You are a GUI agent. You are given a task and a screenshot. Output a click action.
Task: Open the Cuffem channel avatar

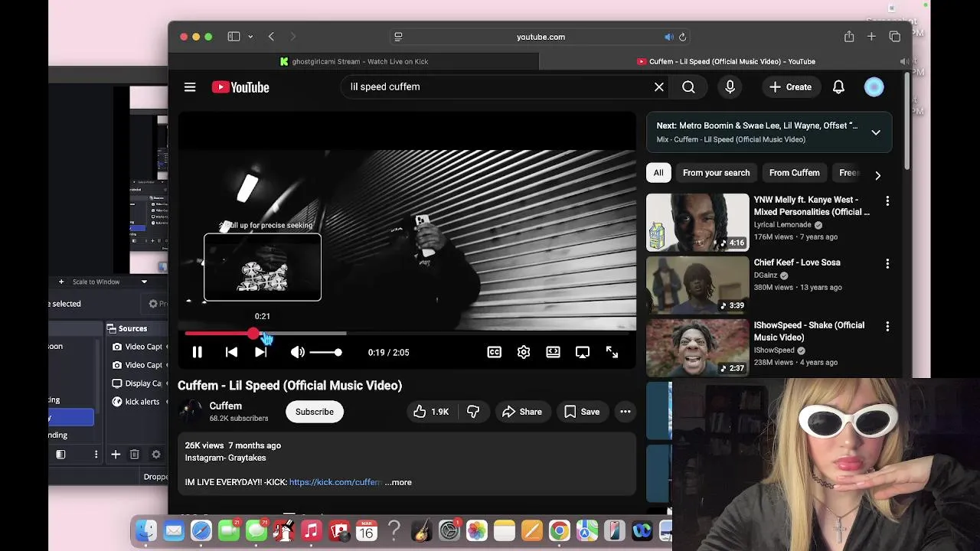[x=190, y=412]
